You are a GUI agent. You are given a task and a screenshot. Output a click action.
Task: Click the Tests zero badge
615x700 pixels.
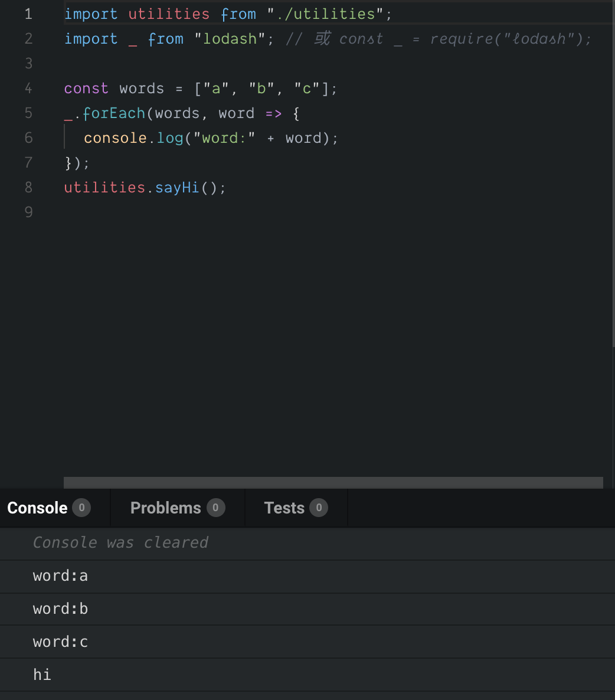click(x=318, y=508)
